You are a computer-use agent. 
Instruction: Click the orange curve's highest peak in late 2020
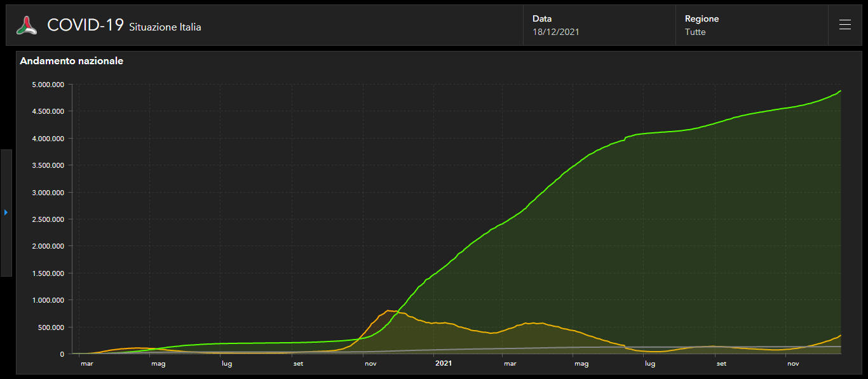coord(389,310)
